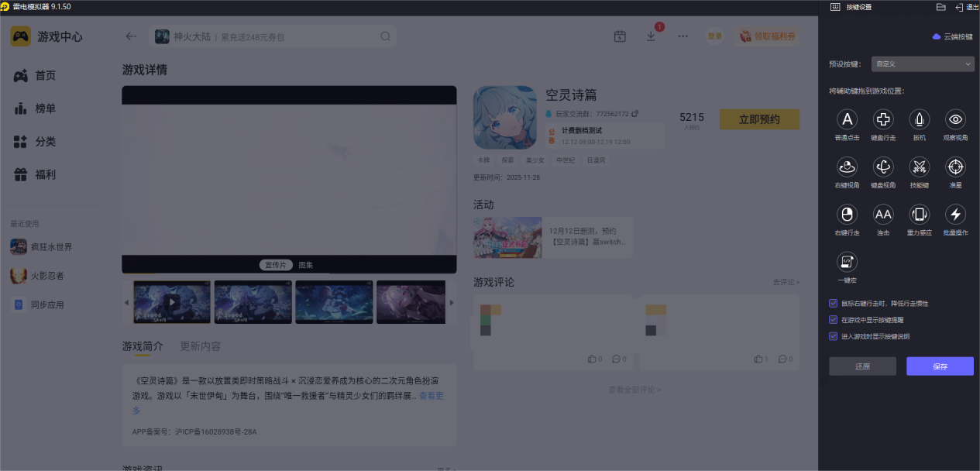Click the 保存 save button
The height and width of the screenshot is (471, 980).
click(939, 366)
